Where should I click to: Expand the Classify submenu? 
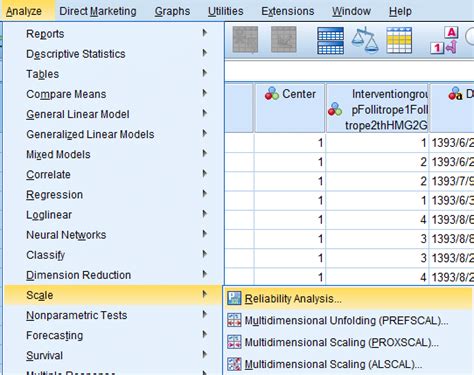tap(113, 255)
